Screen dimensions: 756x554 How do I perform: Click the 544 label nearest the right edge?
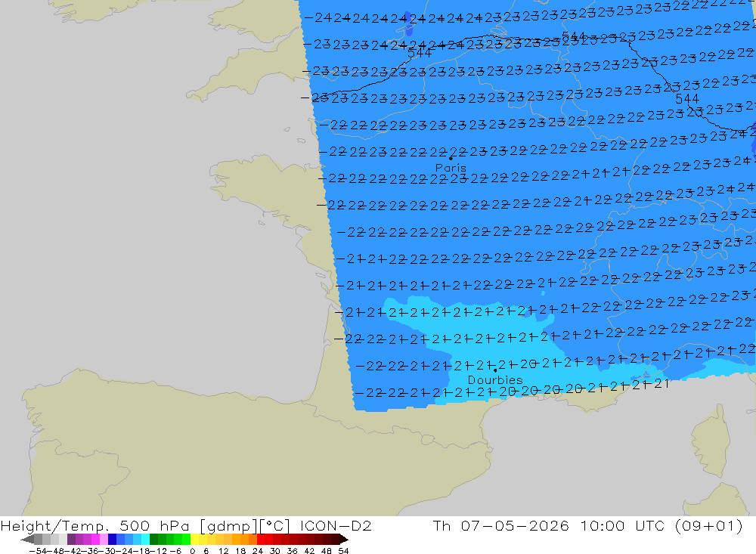pos(687,99)
